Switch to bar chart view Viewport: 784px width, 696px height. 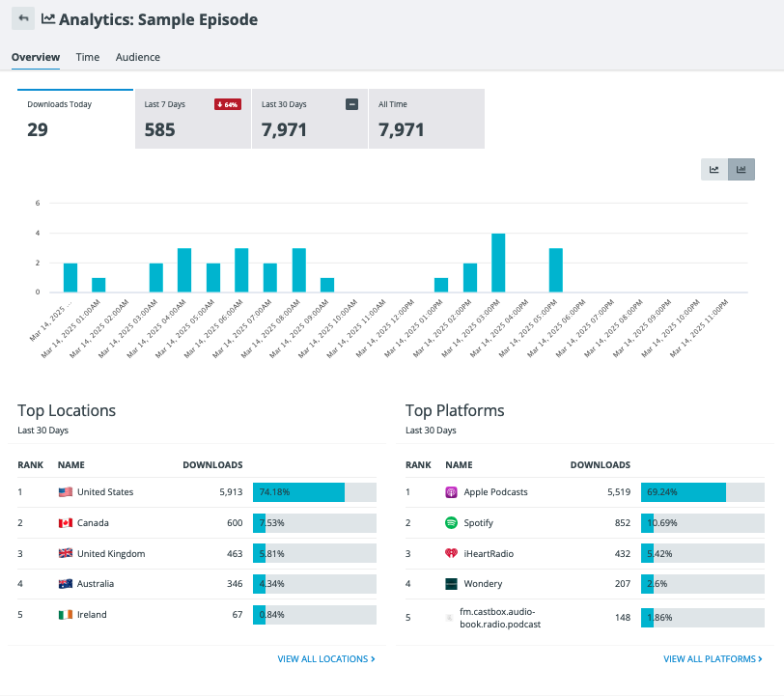coord(742,170)
